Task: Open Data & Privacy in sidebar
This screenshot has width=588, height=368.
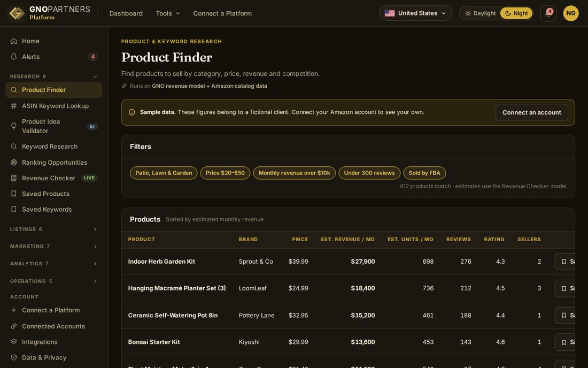Action: (x=53, y=358)
